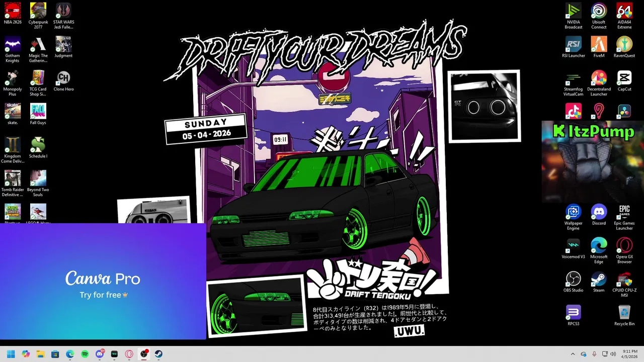This screenshot has width=644, height=362.
Task: Open Spotify from the taskbar
Action: click(85, 354)
